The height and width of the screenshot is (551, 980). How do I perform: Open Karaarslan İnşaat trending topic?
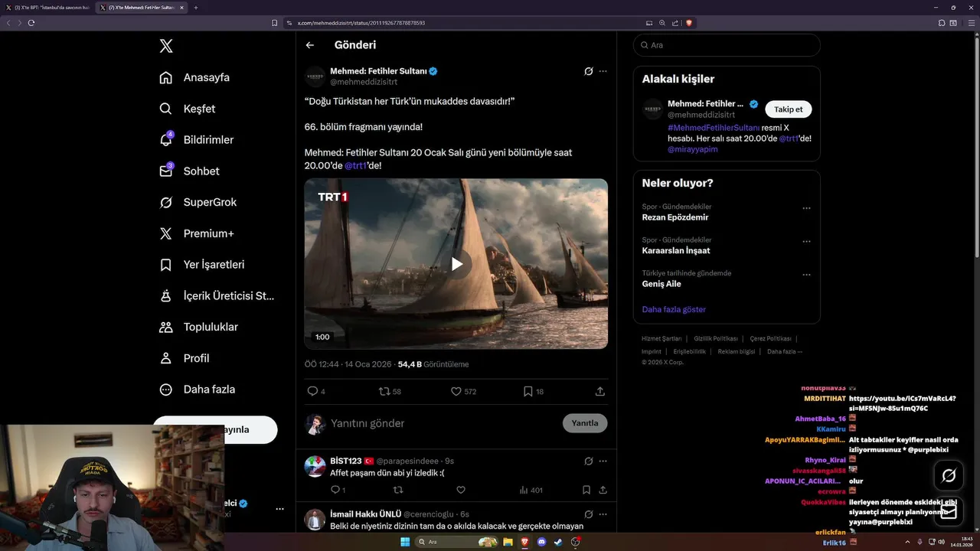click(676, 250)
